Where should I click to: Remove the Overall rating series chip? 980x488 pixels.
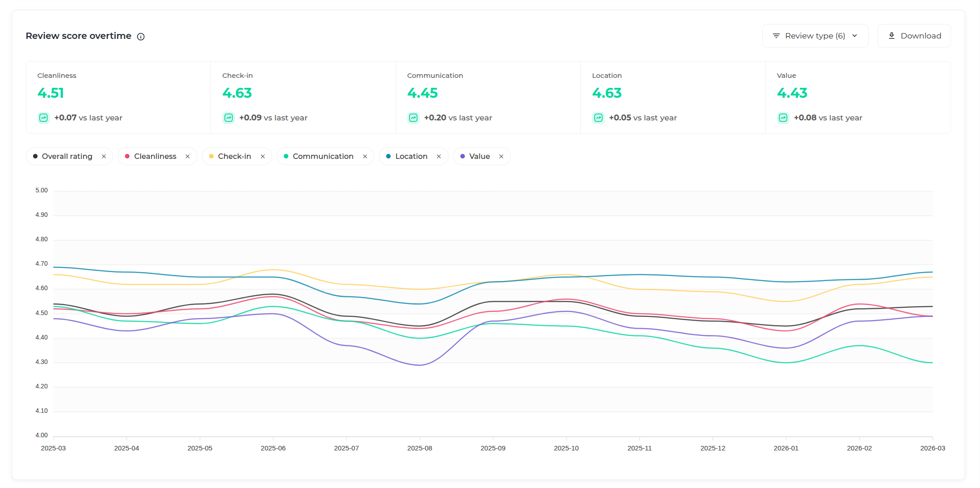click(x=104, y=156)
